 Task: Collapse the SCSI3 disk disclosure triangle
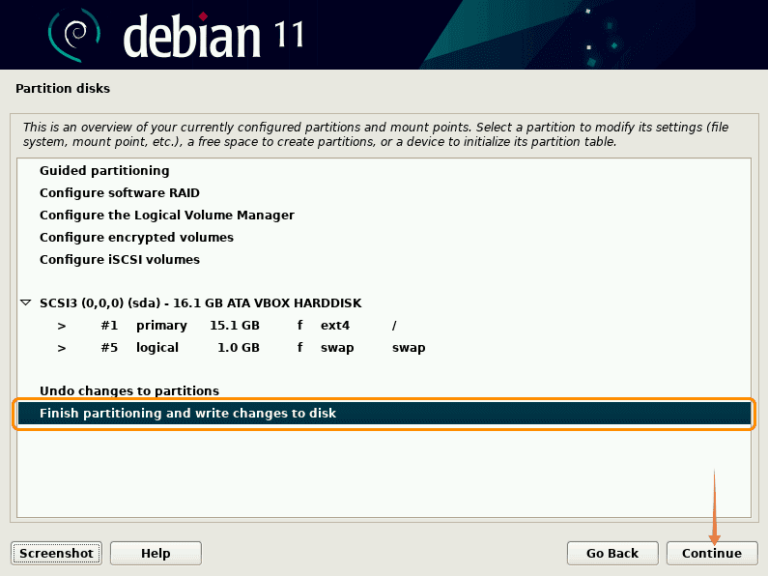(26, 303)
